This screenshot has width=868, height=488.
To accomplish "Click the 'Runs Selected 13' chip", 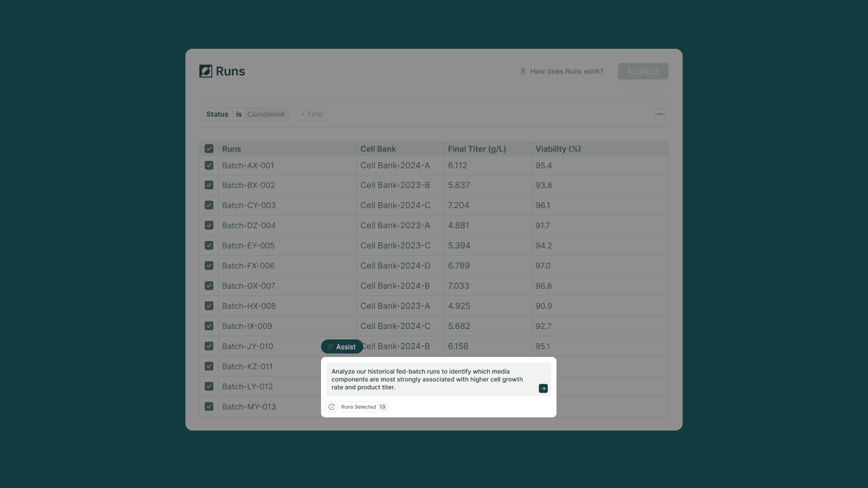I will point(363,407).
